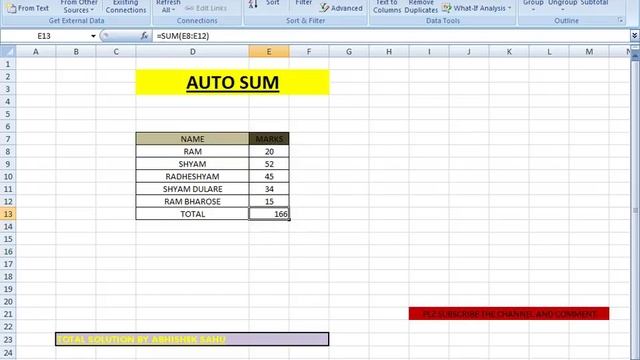Select column M header

click(589, 51)
